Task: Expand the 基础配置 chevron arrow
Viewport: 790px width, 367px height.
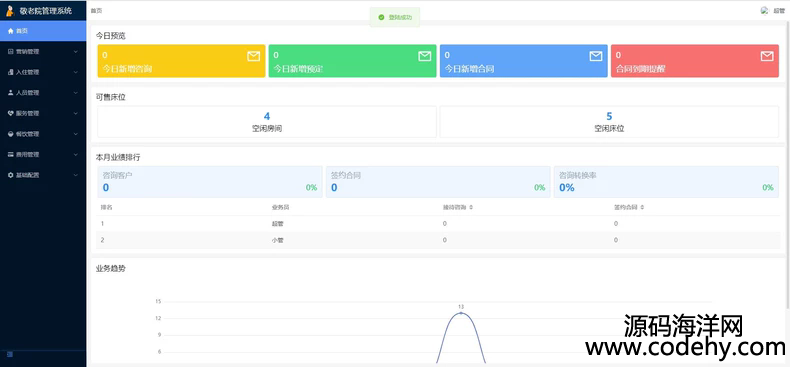Action: [76, 175]
